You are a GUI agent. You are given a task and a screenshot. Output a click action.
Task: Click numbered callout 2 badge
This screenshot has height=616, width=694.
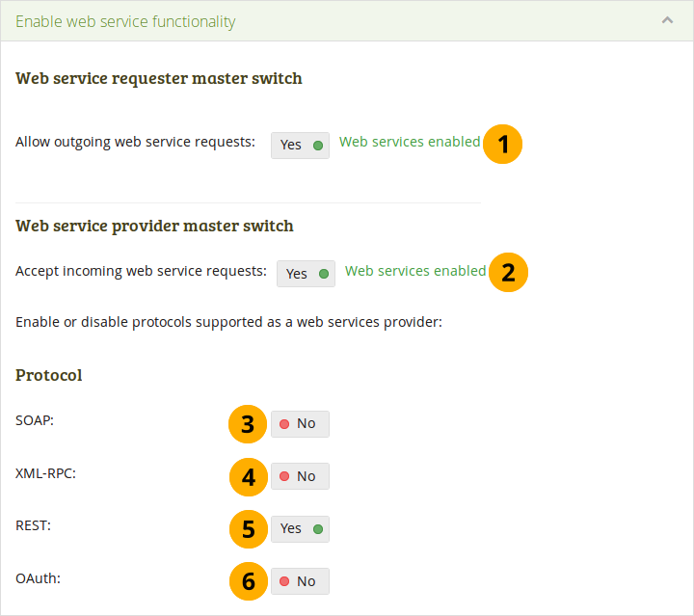[x=508, y=273]
